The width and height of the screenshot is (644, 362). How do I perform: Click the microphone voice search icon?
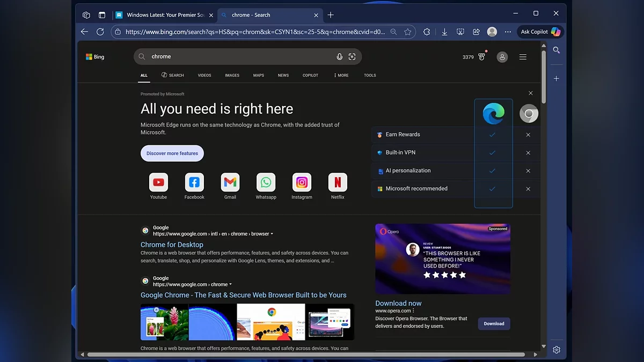(339, 57)
